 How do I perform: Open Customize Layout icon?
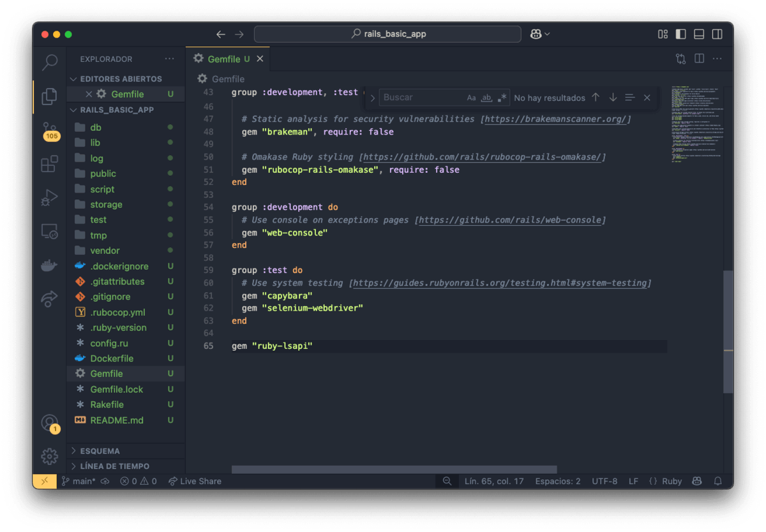point(663,34)
